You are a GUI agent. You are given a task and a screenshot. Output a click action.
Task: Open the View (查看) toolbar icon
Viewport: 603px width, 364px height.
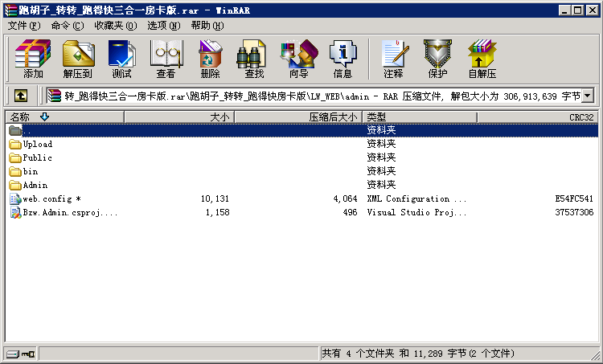pyautogui.click(x=166, y=59)
